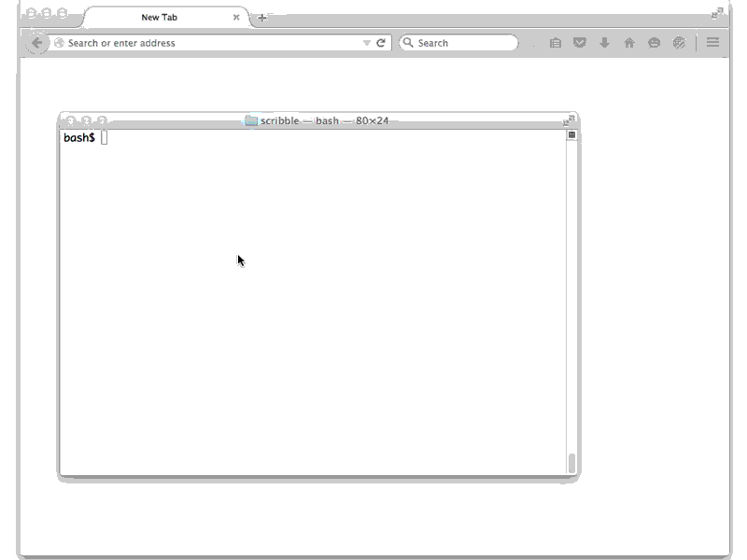
Task: Zoom the browser window with third button
Action: [x=63, y=13]
